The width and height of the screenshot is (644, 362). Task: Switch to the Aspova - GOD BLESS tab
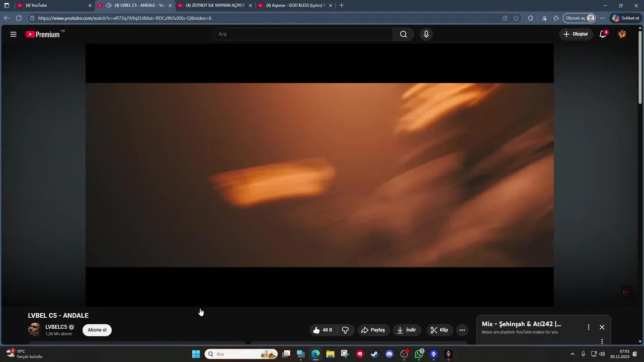tap(295, 5)
